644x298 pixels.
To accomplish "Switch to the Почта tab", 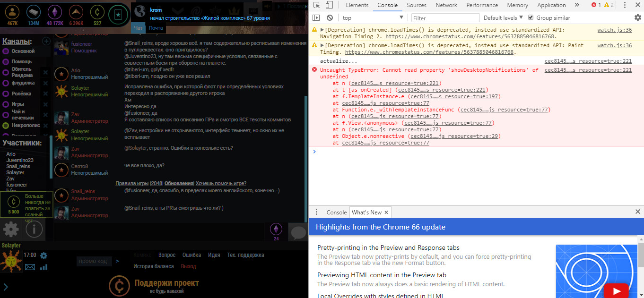I will [x=156, y=28].
